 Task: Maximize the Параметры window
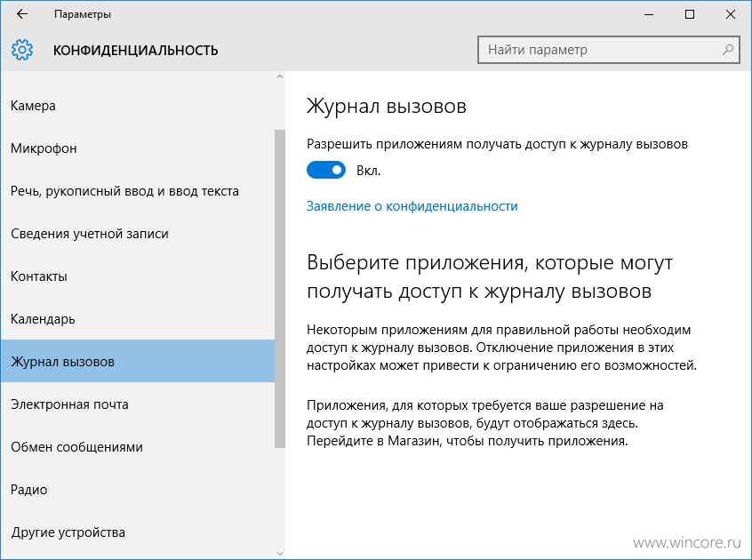pos(690,14)
